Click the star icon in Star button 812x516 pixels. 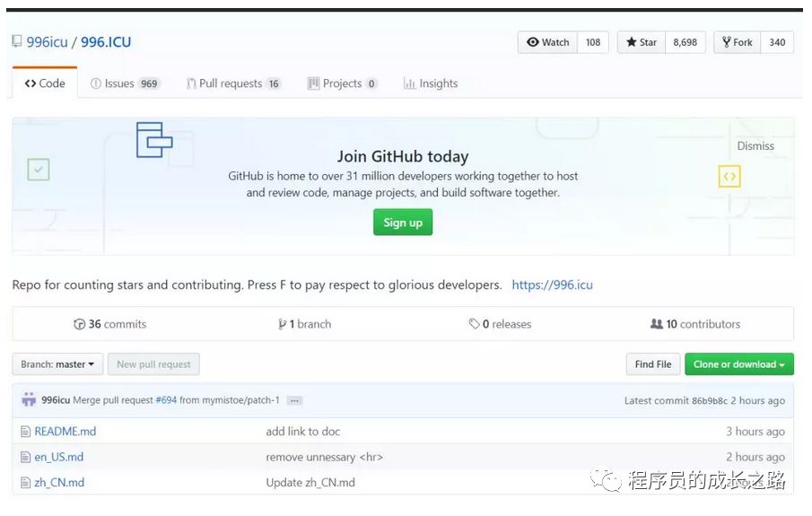(x=631, y=42)
